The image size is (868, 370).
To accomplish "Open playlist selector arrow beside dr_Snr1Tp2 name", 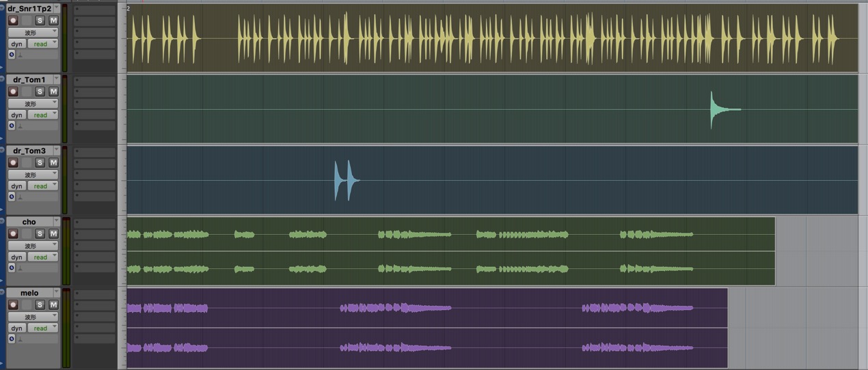I will [57, 9].
